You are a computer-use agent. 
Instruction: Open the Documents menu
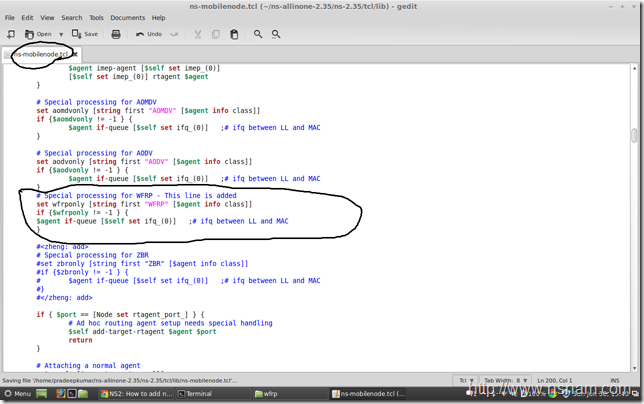click(x=127, y=18)
